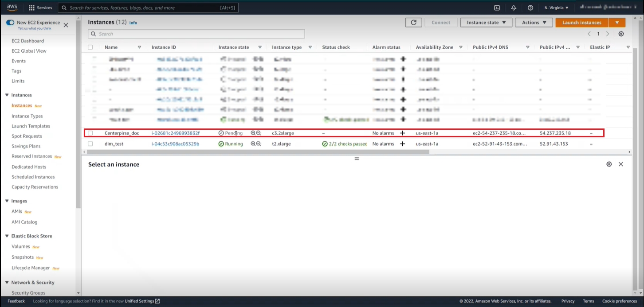The image size is (644, 307).
Task: Check the dim_test instance checkbox
Action: [x=90, y=144]
